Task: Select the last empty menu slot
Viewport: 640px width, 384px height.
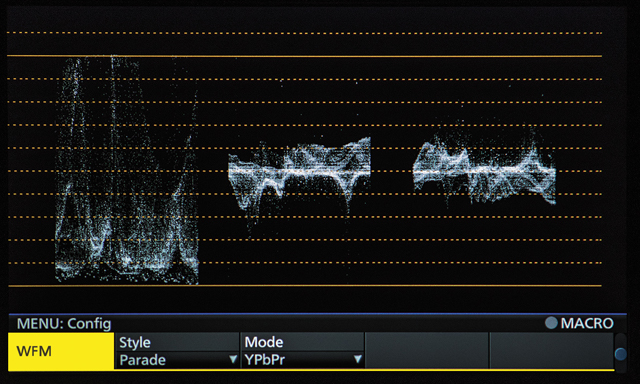Action: click(x=551, y=350)
